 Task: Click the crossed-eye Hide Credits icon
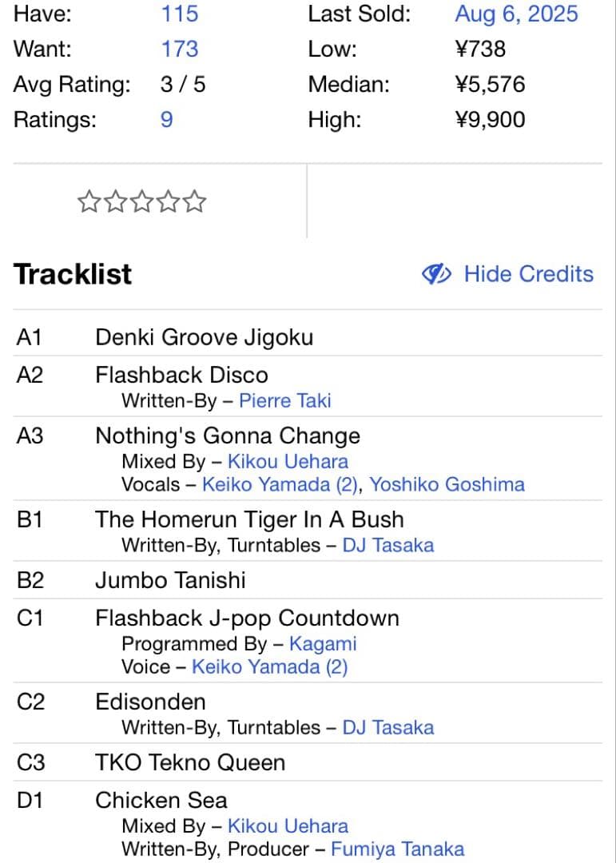pos(436,274)
